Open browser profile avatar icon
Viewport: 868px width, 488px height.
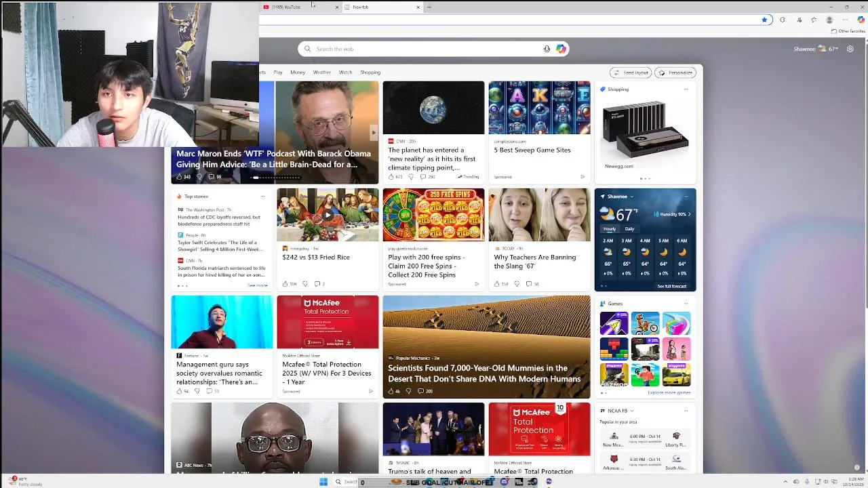[x=829, y=20]
